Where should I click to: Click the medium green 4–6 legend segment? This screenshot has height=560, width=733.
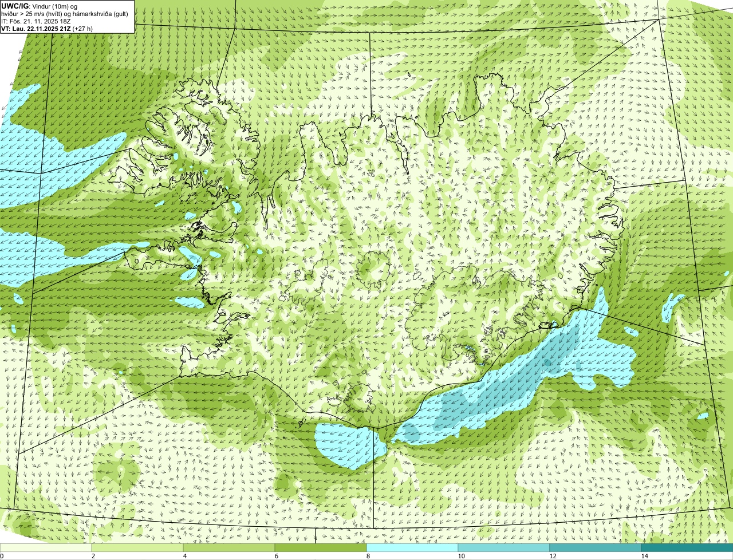click(x=229, y=547)
